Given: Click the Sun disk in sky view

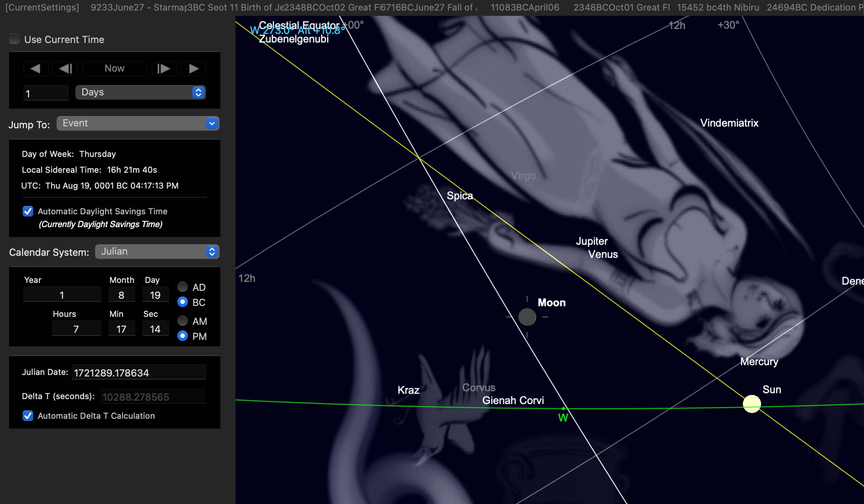Looking at the screenshot, I should (752, 404).
